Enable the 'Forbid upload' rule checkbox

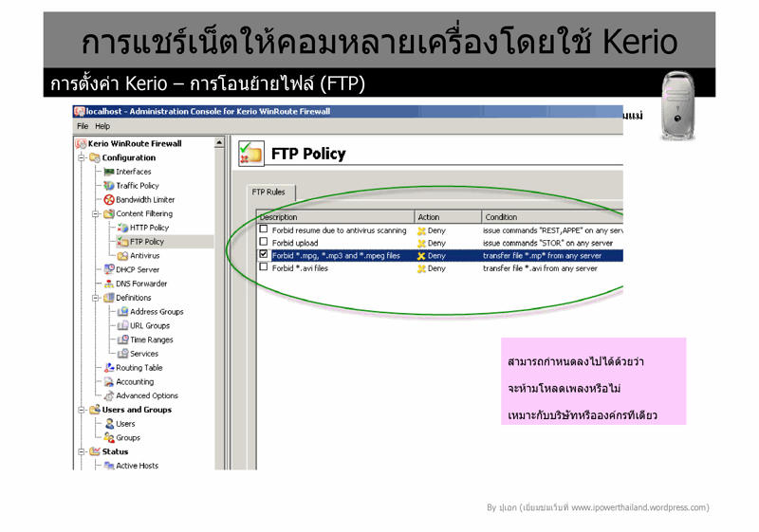pyautogui.click(x=264, y=241)
